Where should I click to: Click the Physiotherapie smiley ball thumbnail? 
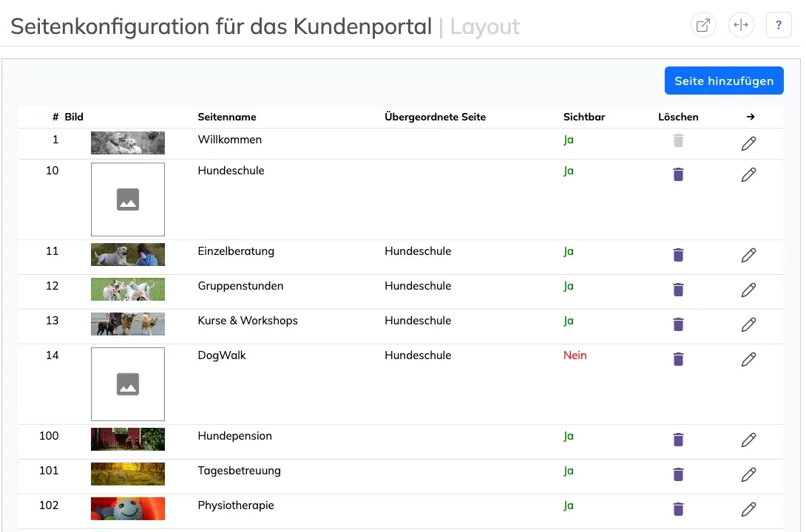tap(128, 508)
